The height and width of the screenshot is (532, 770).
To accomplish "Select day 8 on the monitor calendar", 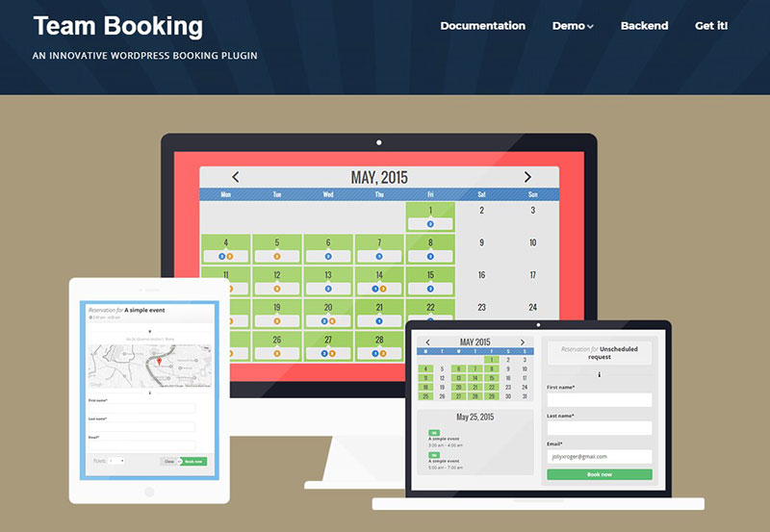I will (430, 249).
